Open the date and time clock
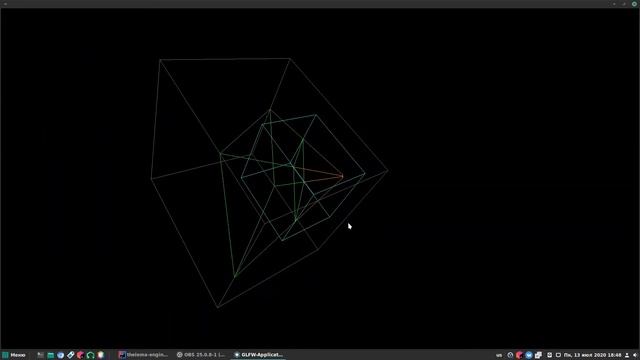 pyautogui.click(x=592, y=355)
